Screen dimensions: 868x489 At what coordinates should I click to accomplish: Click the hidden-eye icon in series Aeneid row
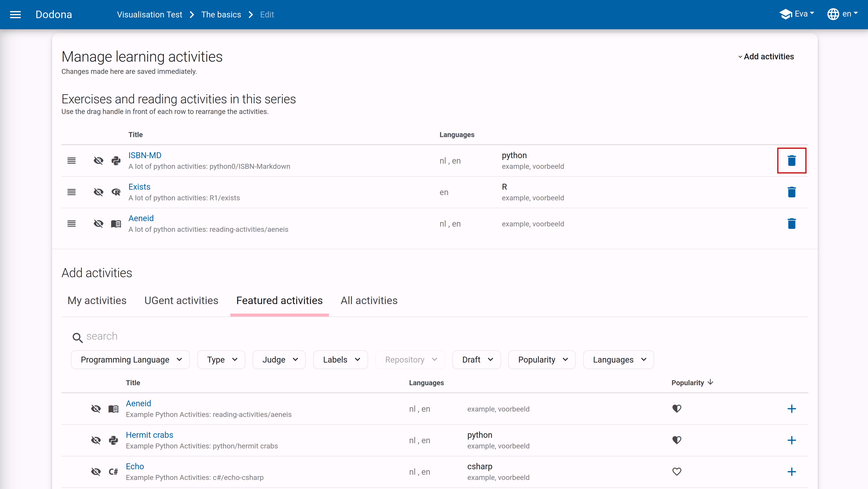[x=98, y=223]
